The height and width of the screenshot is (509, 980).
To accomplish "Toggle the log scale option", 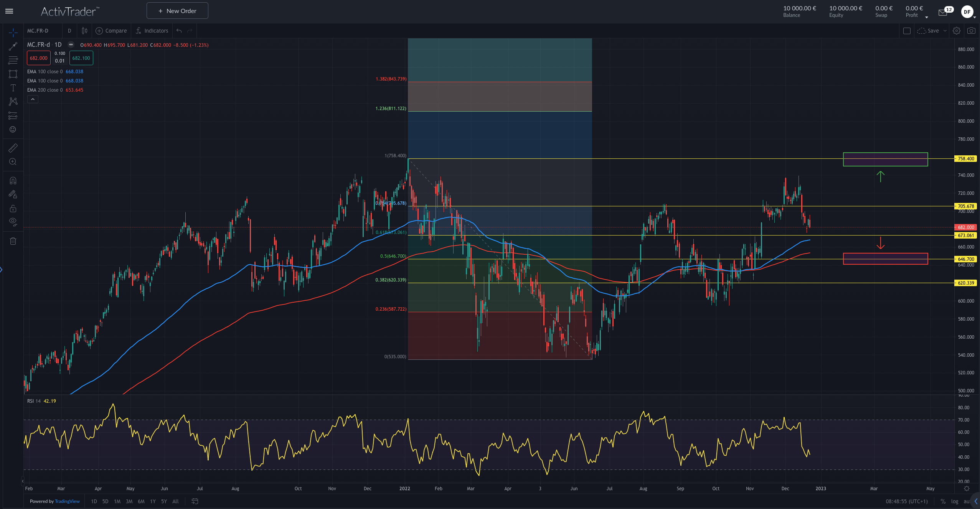I will (x=955, y=501).
